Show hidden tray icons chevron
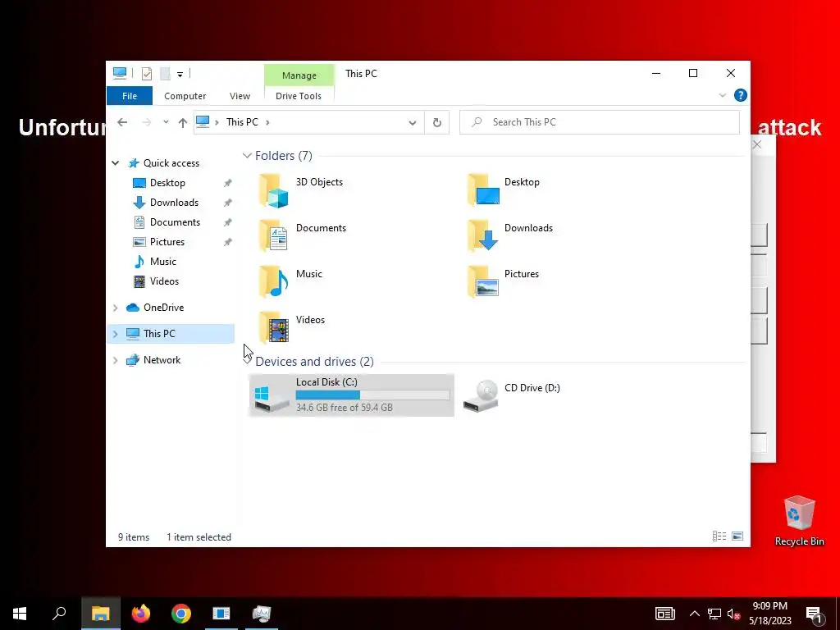840x630 pixels. [x=694, y=614]
